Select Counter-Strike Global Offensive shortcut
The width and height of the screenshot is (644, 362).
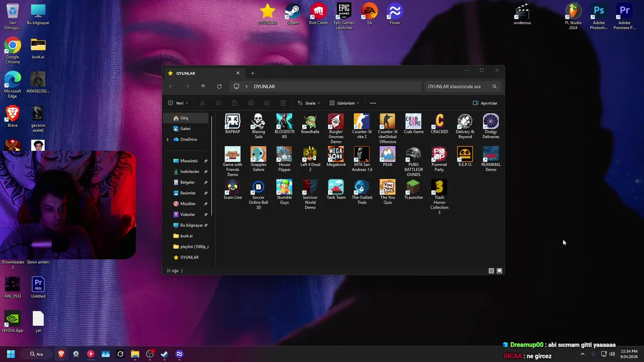[x=387, y=129]
